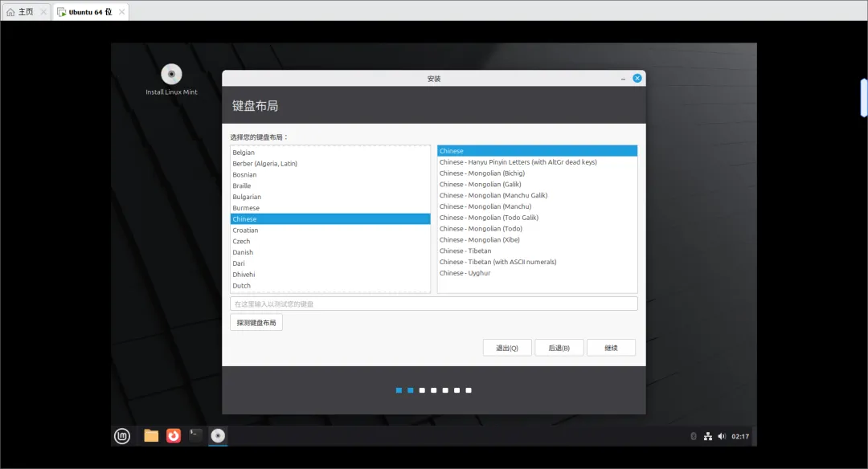
Task: Close the installer window
Action: [x=637, y=78]
